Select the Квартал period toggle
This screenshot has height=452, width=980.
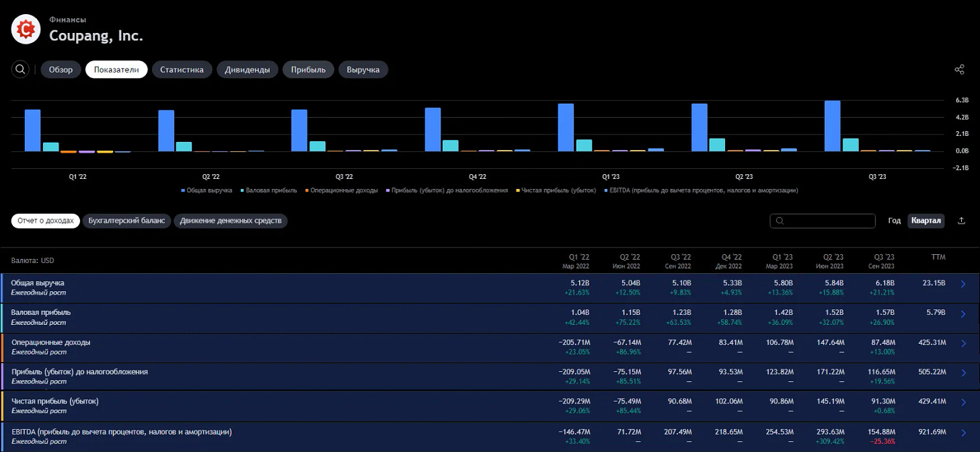926,221
